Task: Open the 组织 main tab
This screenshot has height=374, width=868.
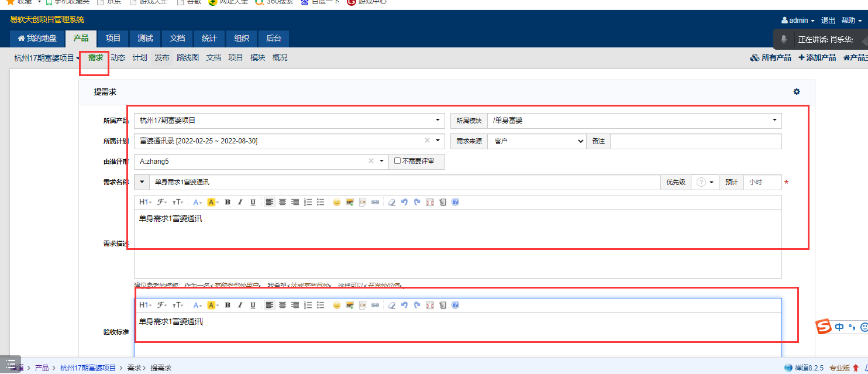Action: click(x=242, y=39)
